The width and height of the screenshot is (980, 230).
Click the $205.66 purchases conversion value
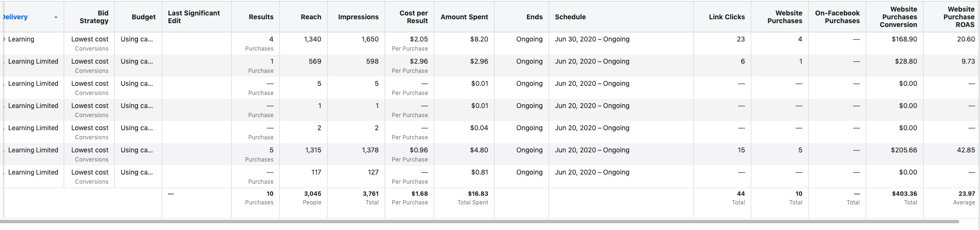point(903,150)
